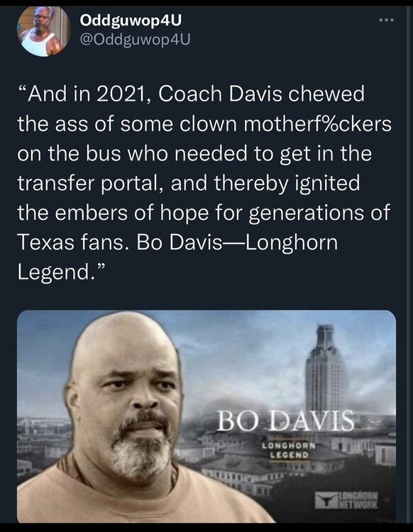Open the three-dot more options menu
This screenshot has width=413, height=532.
point(387,20)
